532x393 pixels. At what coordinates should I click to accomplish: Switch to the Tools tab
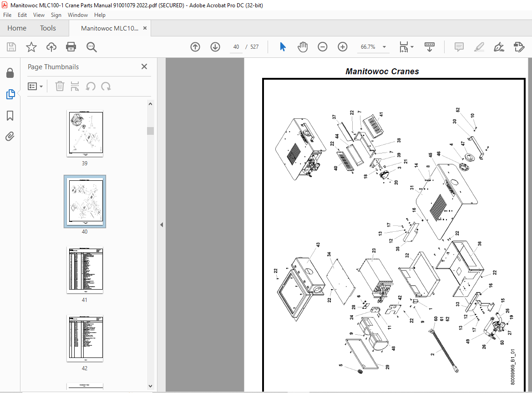coord(48,28)
